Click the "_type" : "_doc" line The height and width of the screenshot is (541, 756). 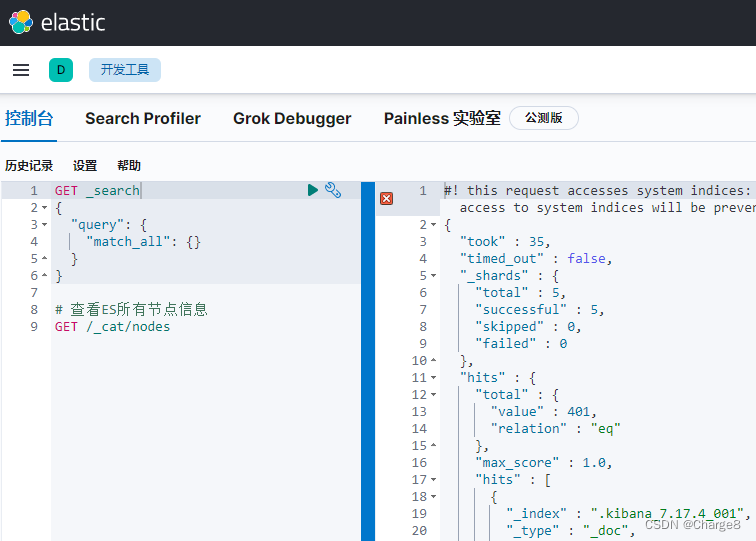coord(570,530)
